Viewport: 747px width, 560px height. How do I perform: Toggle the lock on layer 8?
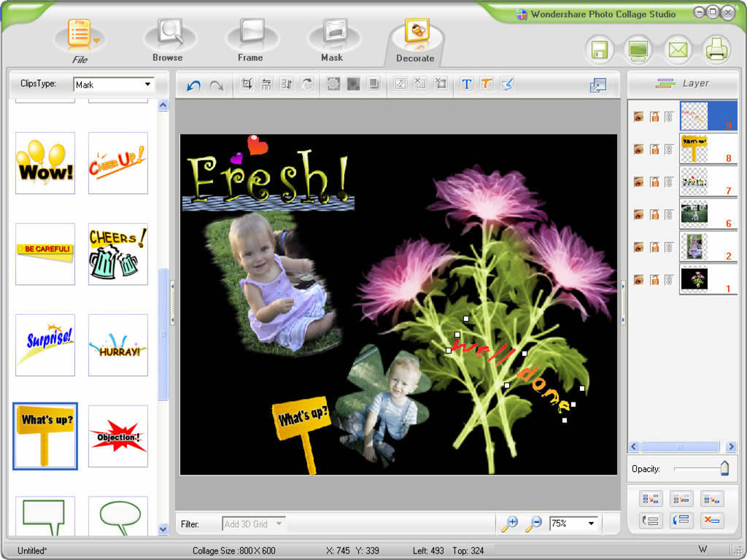point(654,149)
